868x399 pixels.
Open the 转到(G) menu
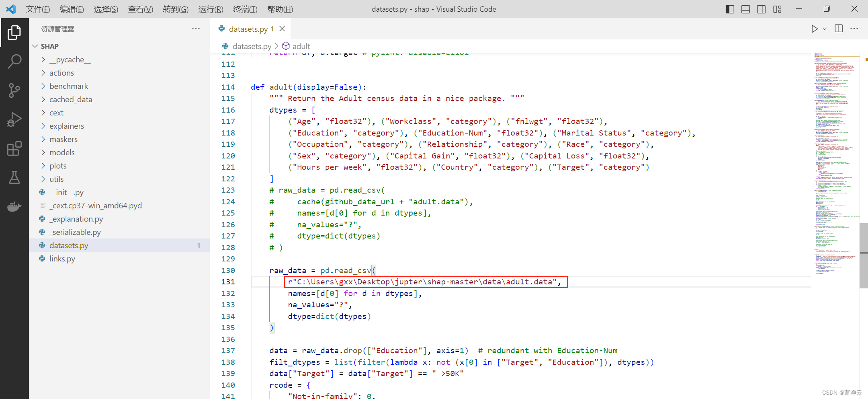(176, 9)
